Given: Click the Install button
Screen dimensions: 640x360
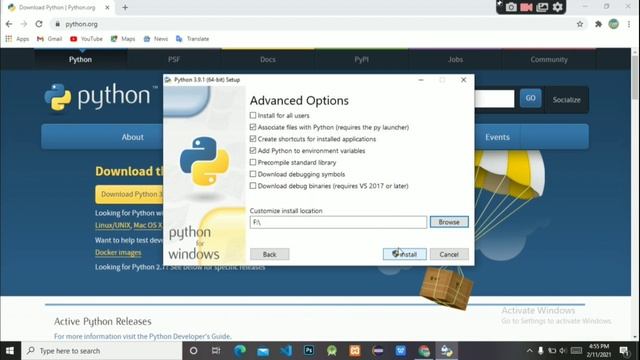Looking at the screenshot, I should pos(404,254).
